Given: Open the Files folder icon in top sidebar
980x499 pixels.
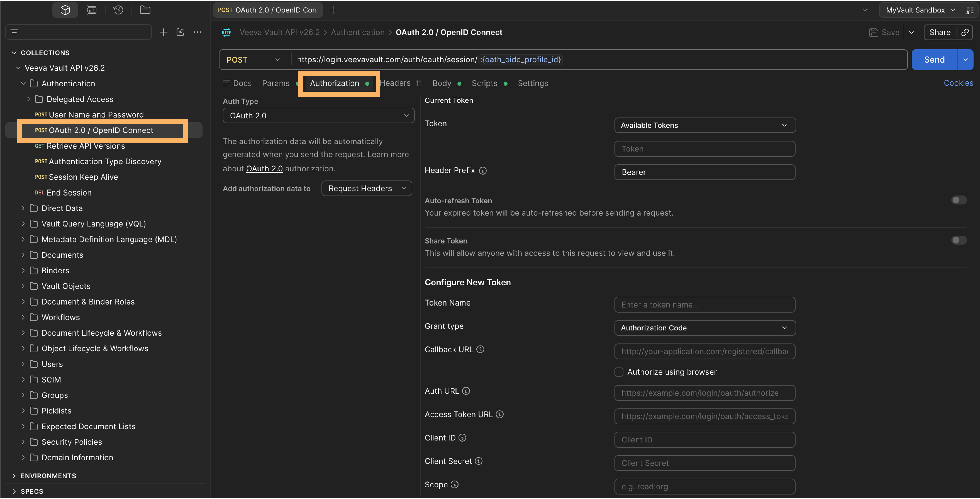Looking at the screenshot, I should pos(145,10).
